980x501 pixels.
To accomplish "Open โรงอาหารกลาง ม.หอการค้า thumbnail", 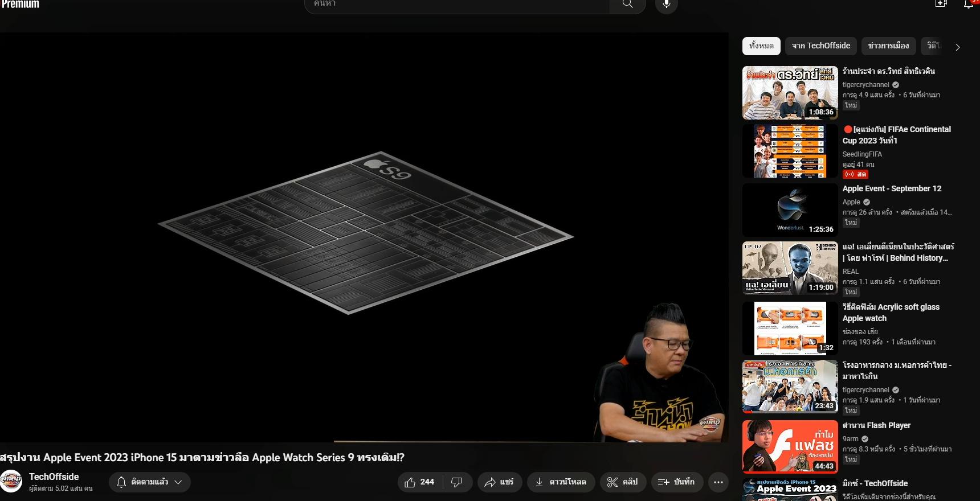I will (790, 387).
